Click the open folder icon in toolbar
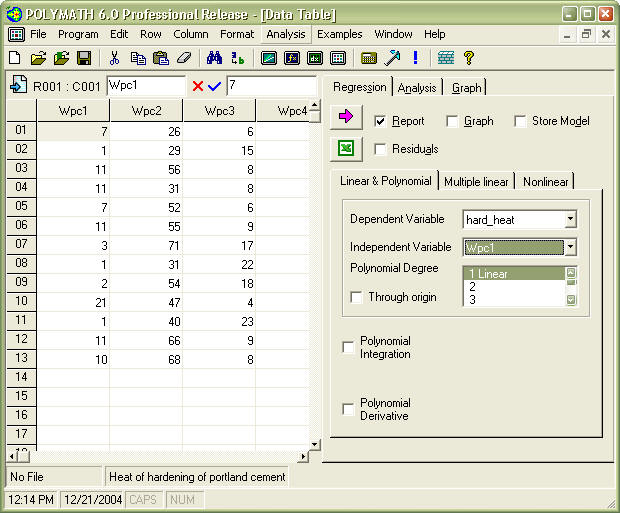This screenshot has width=620, height=513. tap(38, 58)
